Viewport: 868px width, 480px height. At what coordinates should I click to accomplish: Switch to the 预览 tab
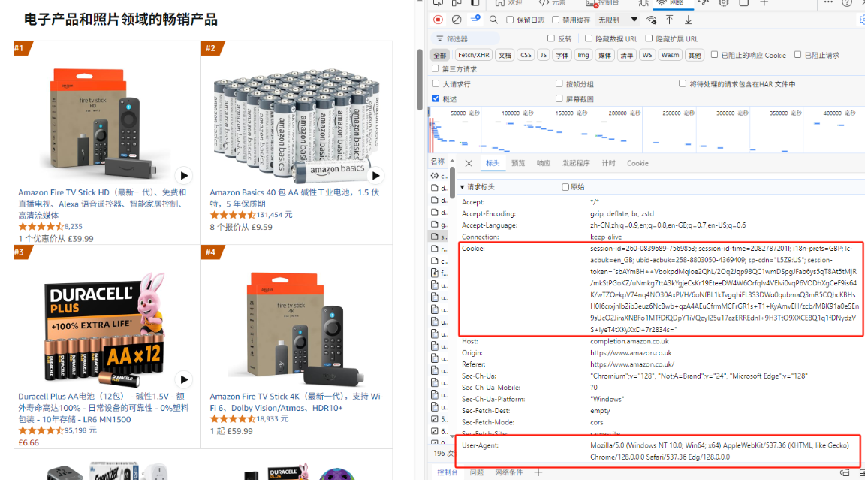point(518,163)
